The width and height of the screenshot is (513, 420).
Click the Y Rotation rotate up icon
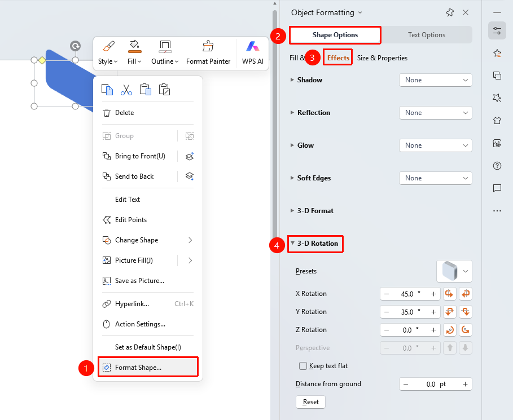(x=450, y=312)
